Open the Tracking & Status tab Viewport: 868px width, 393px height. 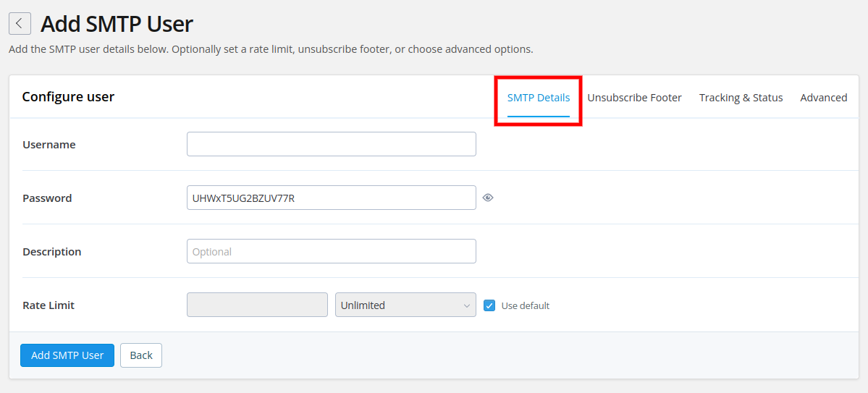click(741, 98)
